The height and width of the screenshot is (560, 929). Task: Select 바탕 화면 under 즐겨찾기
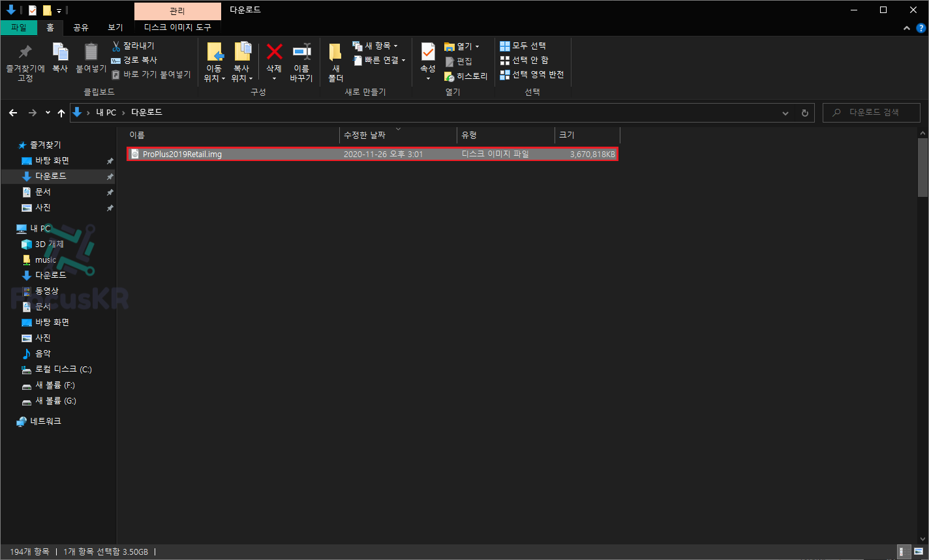52,160
